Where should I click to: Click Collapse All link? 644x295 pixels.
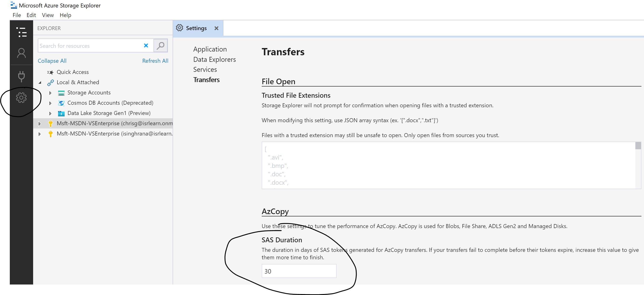[x=52, y=61]
